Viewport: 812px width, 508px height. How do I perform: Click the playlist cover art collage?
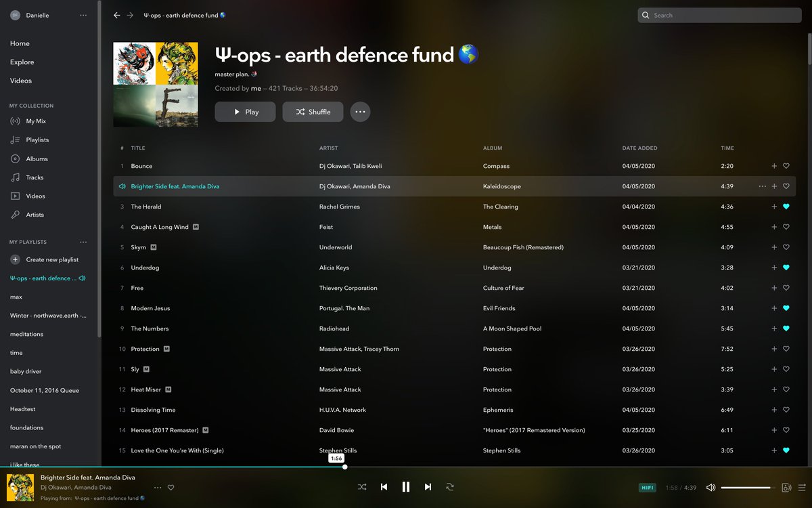(x=156, y=84)
